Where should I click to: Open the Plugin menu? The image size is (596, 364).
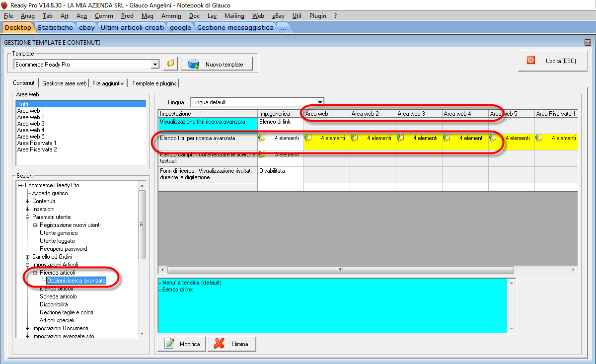(318, 16)
